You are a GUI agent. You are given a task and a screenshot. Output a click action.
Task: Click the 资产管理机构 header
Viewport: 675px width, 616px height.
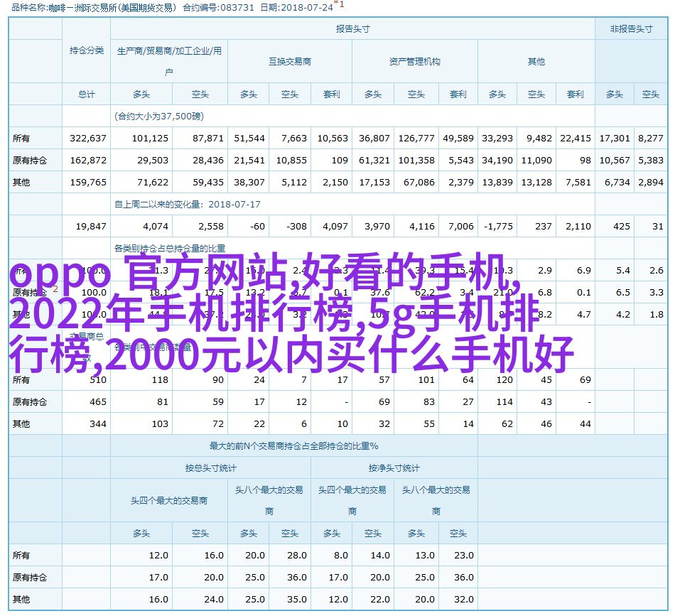(414, 62)
